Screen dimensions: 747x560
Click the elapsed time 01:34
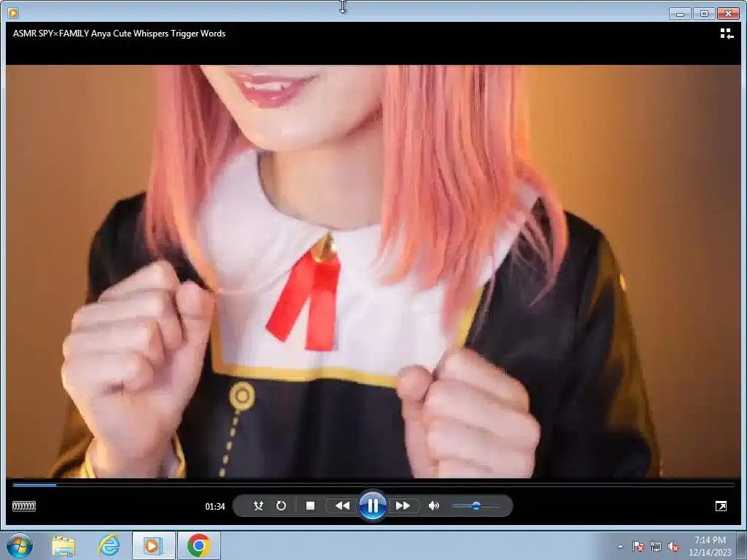point(215,507)
